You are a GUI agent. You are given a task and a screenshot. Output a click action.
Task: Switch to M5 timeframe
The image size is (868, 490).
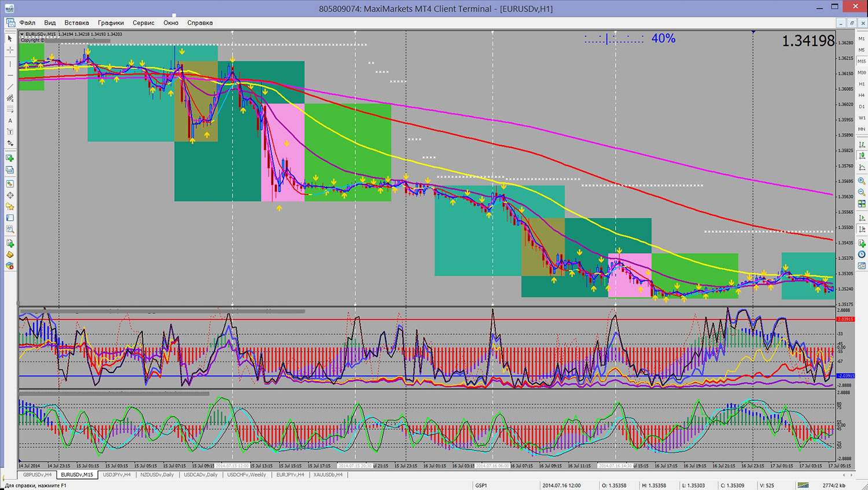click(x=862, y=50)
